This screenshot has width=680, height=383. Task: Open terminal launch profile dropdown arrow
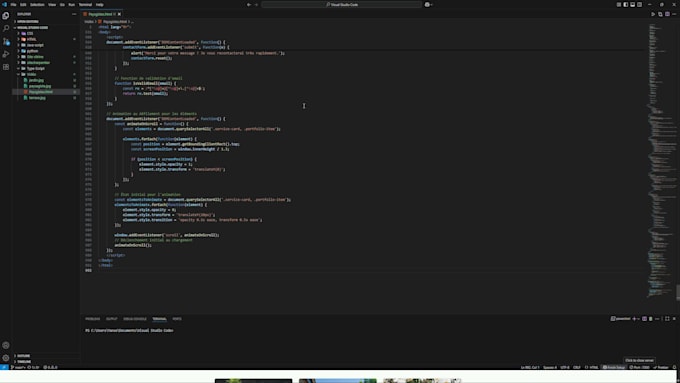pos(639,319)
